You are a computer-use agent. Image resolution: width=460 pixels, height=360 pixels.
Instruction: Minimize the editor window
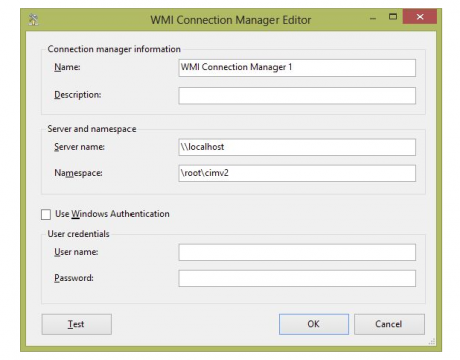pos(373,18)
